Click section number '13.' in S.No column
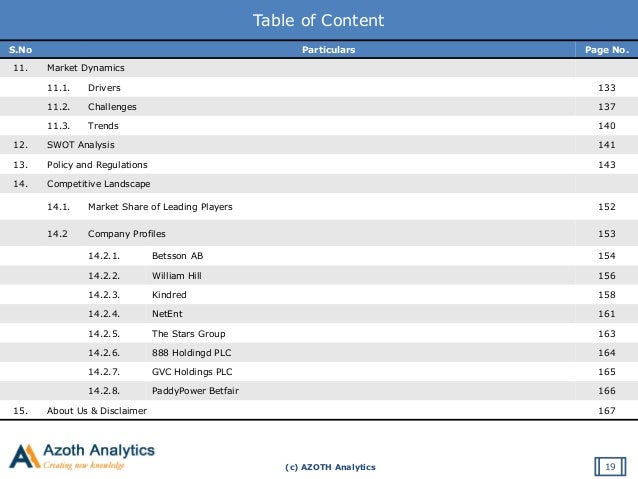Screen dimensions: 638x479 pyautogui.click(x=20, y=164)
